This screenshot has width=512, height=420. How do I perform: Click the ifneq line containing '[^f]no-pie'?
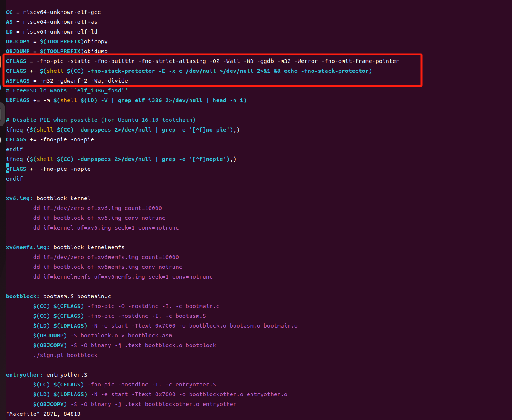click(x=123, y=130)
